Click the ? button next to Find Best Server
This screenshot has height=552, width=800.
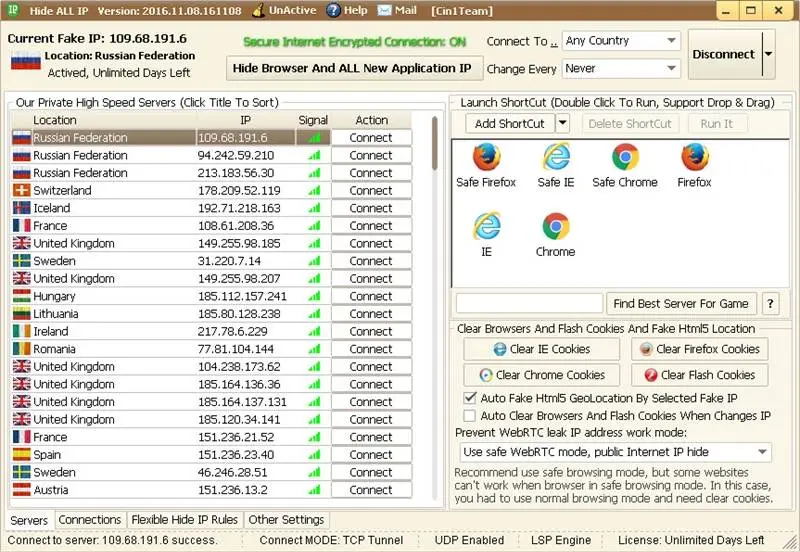pyautogui.click(x=770, y=304)
